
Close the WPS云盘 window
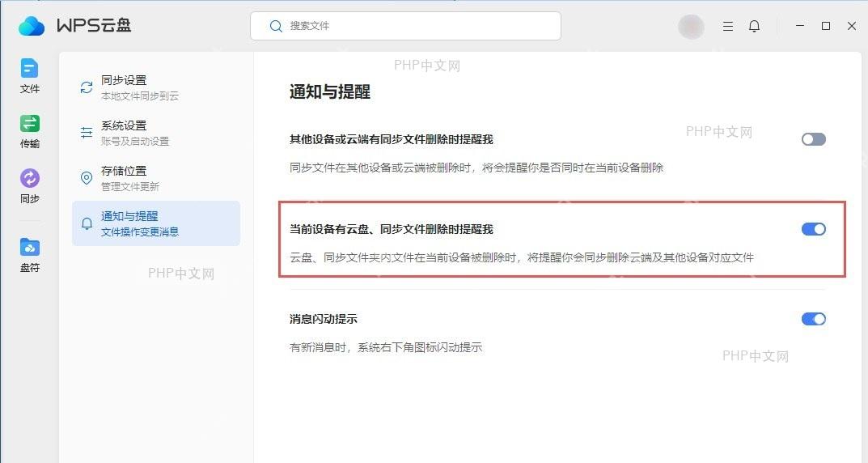[x=851, y=25]
